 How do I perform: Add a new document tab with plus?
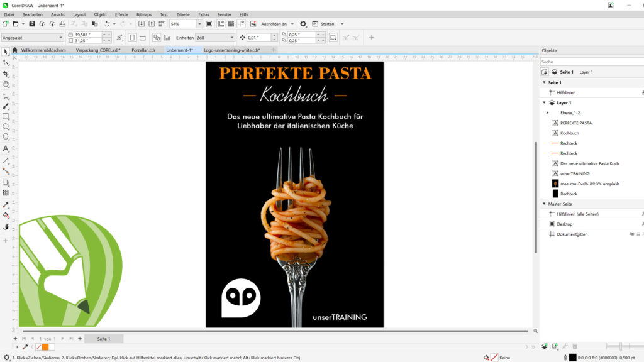(x=273, y=50)
